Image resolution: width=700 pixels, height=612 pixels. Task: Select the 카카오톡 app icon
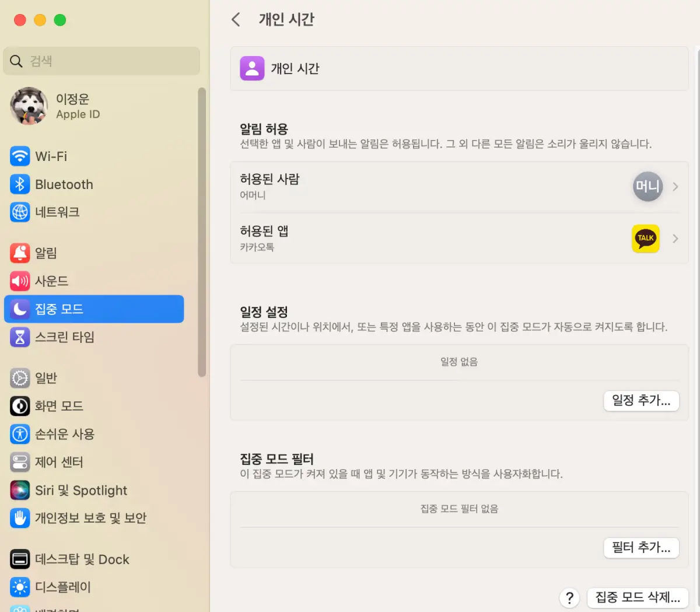pyautogui.click(x=645, y=239)
